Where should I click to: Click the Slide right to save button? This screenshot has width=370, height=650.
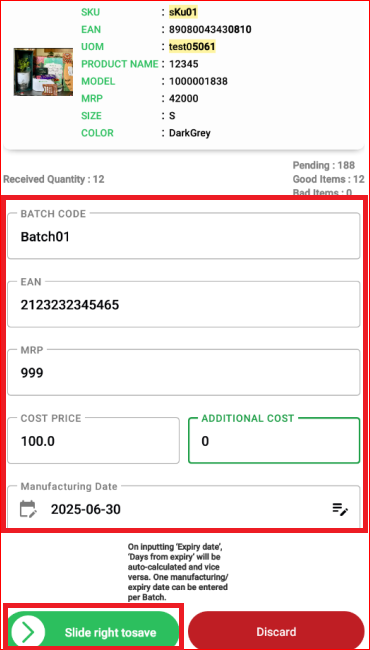(93, 631)
